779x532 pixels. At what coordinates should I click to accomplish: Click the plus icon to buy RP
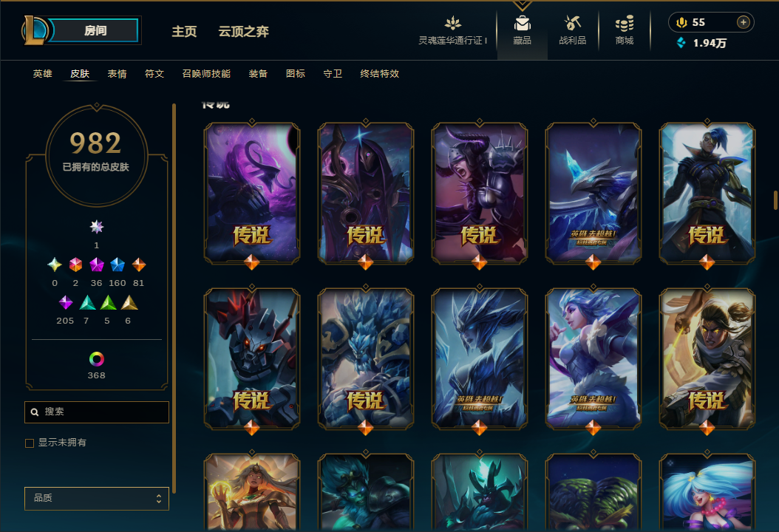pyautogui.click(x=743, y=22)
